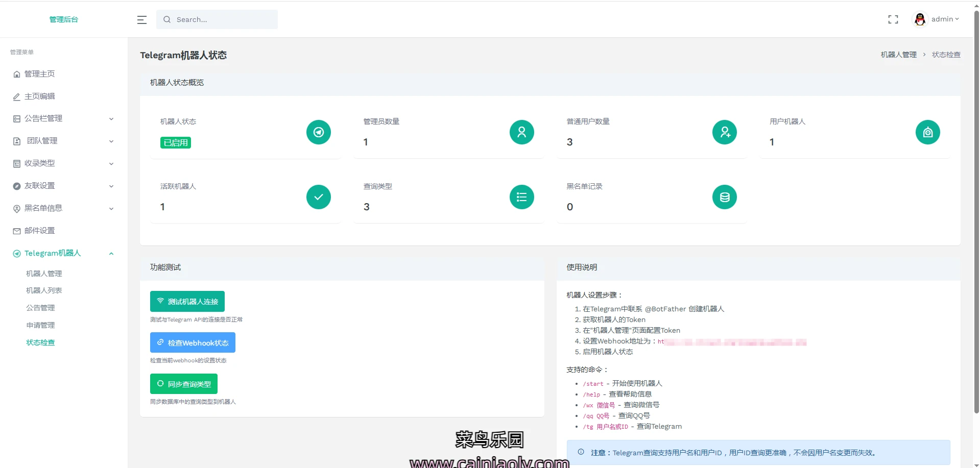Click the /start command text
This screenshot has width=980, height=468.
[593, 384]
